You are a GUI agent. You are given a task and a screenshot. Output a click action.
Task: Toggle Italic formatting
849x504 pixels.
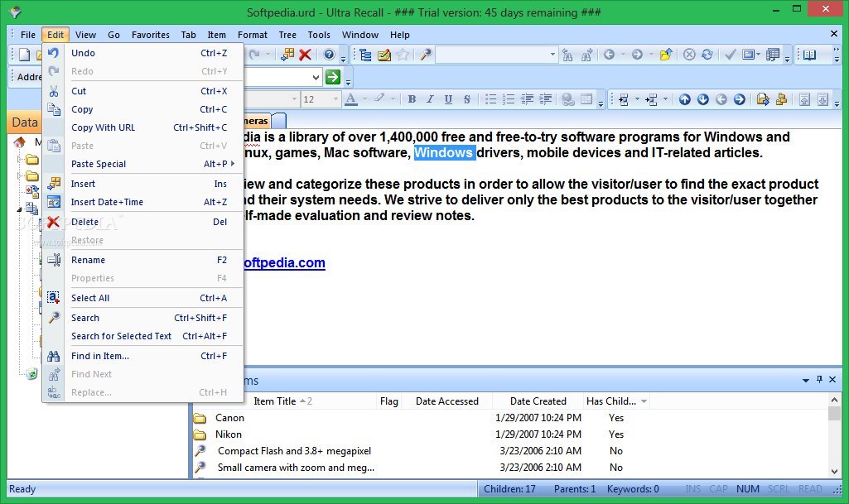tap(430, 99)
